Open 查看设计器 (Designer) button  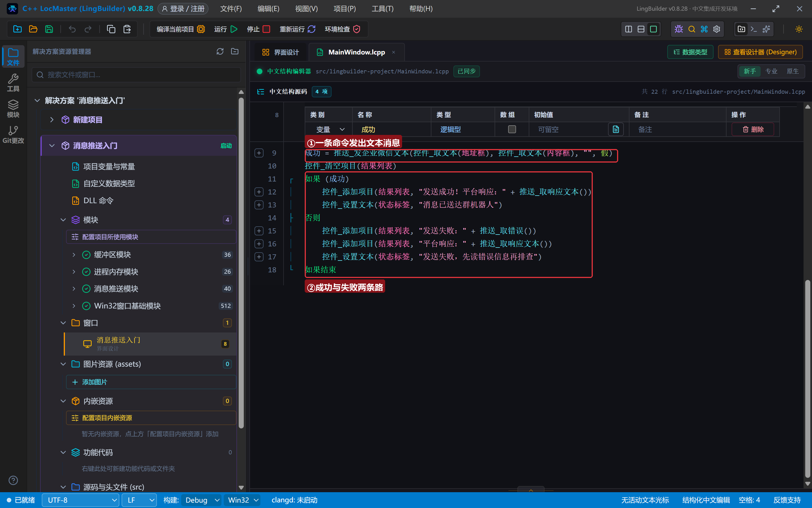click(x=760, y=52)
